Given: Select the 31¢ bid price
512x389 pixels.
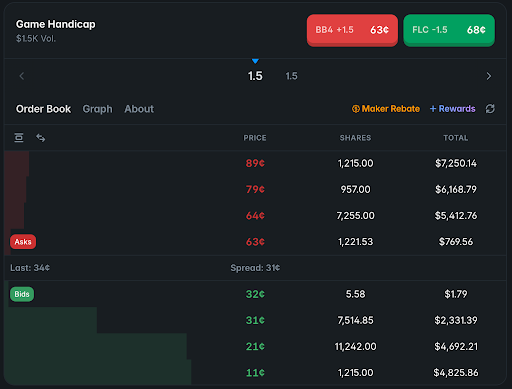Looking at the screenshot, I should (255, 320).
